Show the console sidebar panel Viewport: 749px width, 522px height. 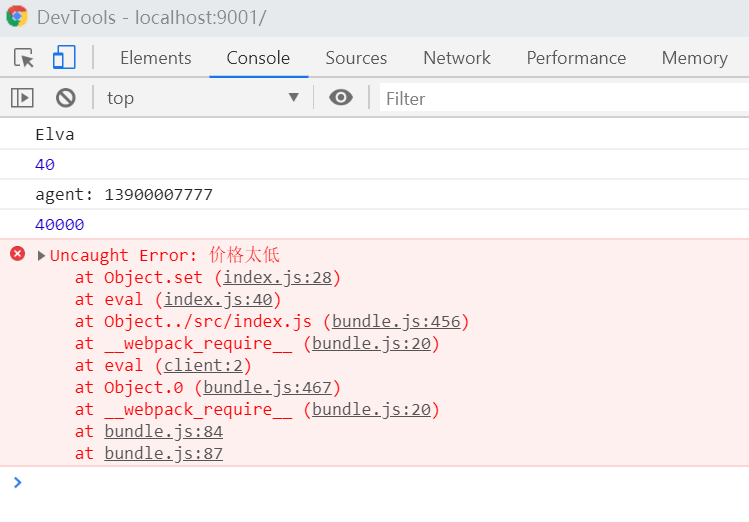(x=22, y=98)
